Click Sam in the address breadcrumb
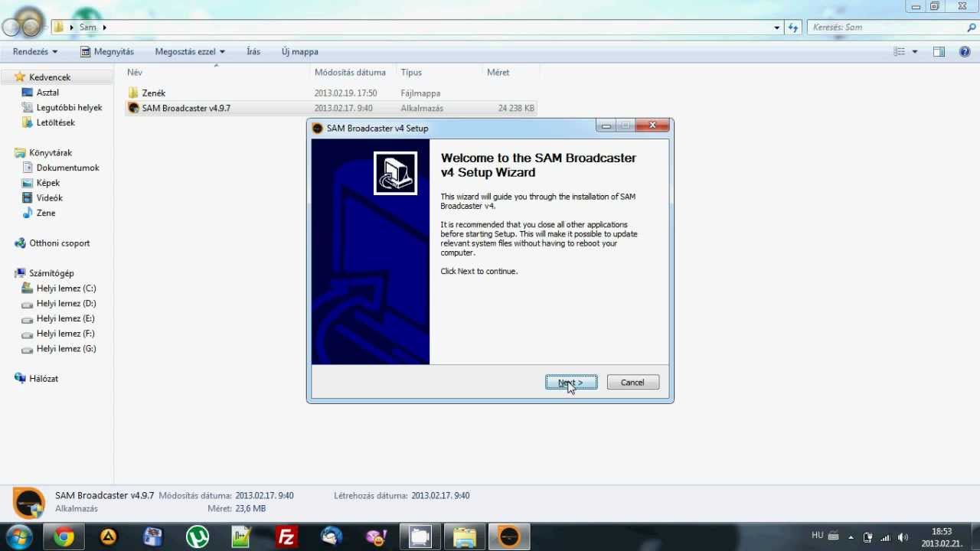Screen dimensions: 980x551 coord(88,28)
